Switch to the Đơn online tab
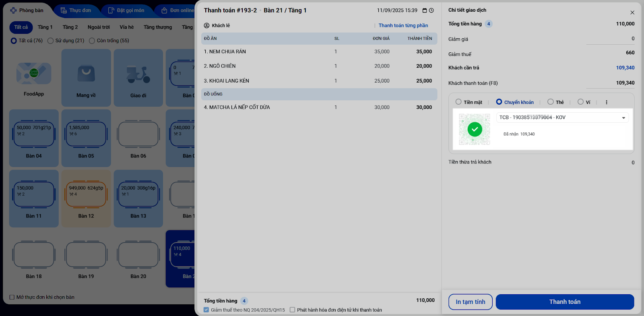Viewport: 644px width, 316px height. point(178,10)
